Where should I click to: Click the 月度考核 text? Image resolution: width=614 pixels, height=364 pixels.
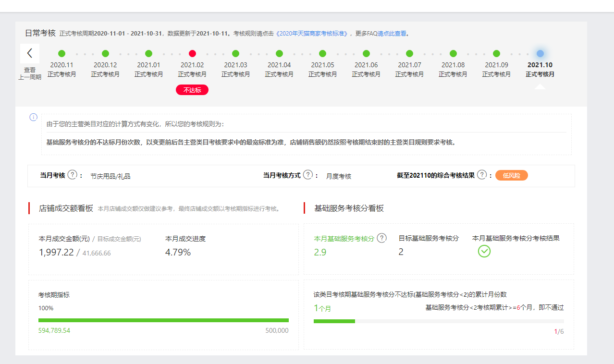coord(339,176)
